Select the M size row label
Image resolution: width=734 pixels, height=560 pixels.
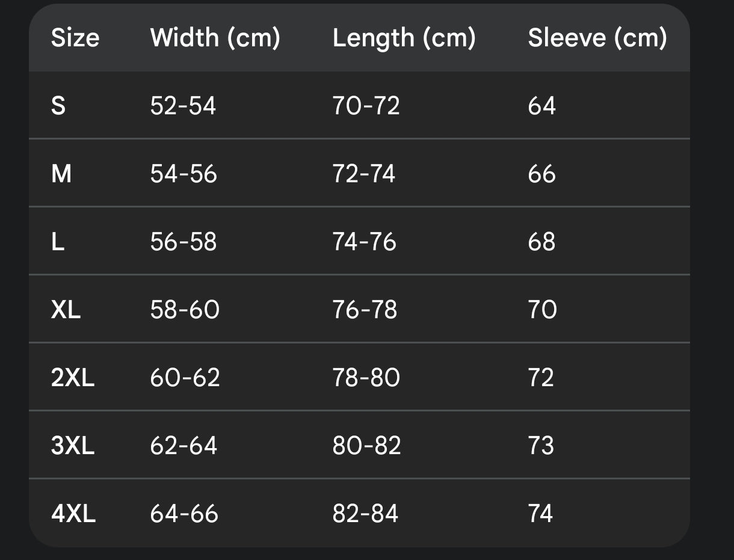pos(61,174)
